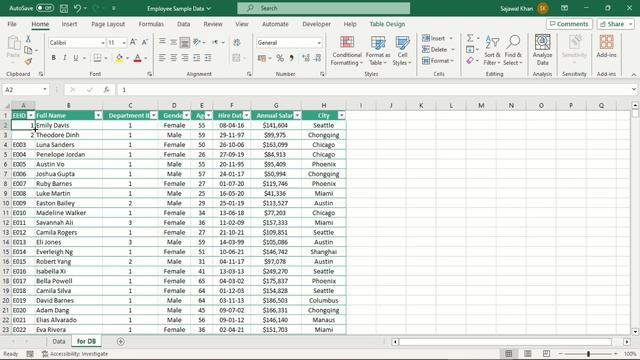
Task: Open Format as Table gallery
Action: tap(378, 51)
